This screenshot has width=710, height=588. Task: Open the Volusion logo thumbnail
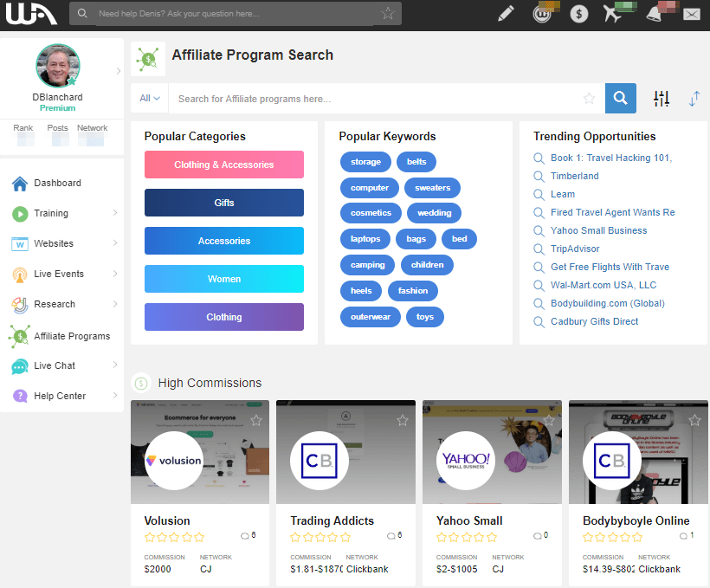[174, 460]
